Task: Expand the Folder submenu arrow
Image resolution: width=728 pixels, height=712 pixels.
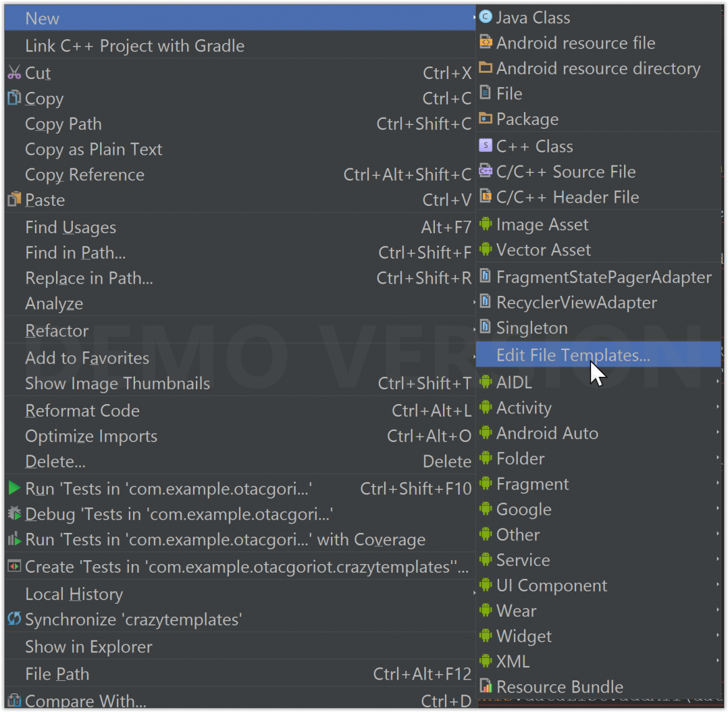Action: 718,458
